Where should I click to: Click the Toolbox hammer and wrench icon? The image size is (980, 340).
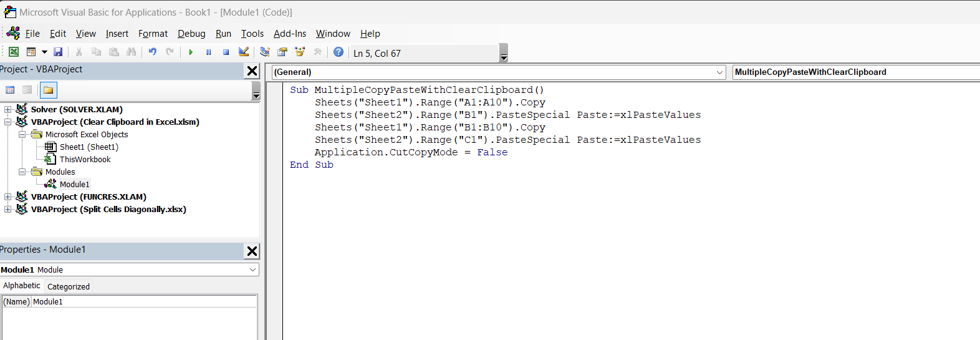[x=317, y=52]
